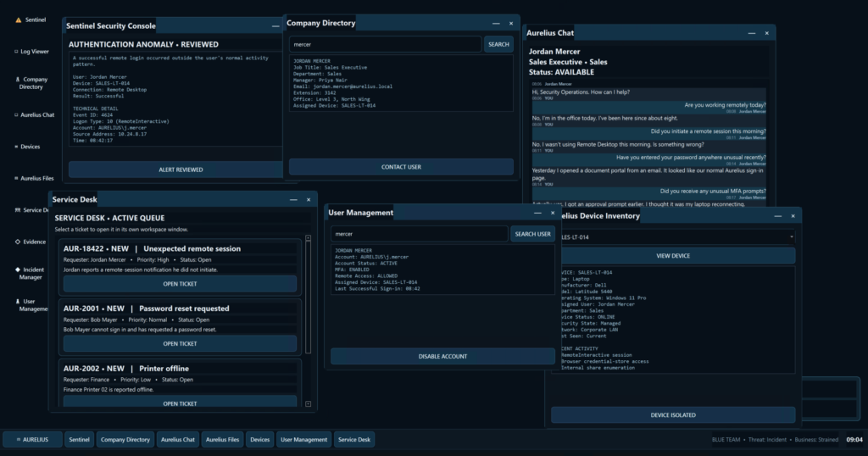Screen dimensions: 868x456
Task: Open the User Management desktop icon
Action: point(31,305)
